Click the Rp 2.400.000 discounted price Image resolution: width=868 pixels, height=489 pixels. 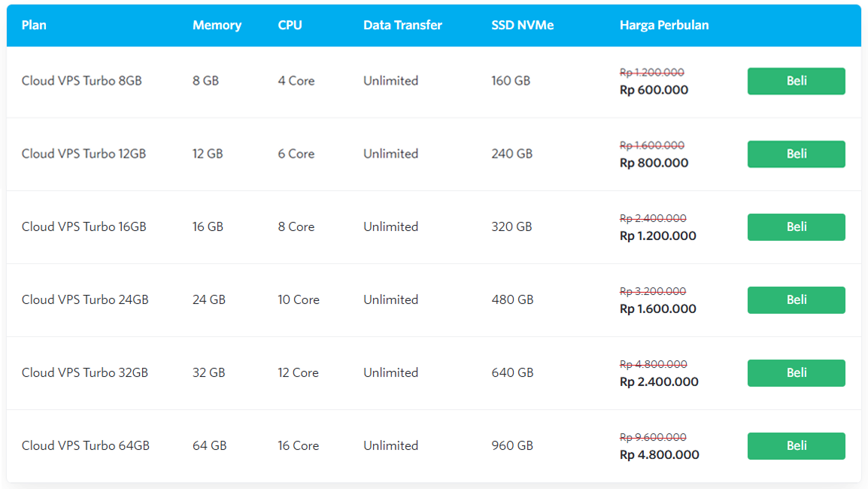[x=659, y=382]
